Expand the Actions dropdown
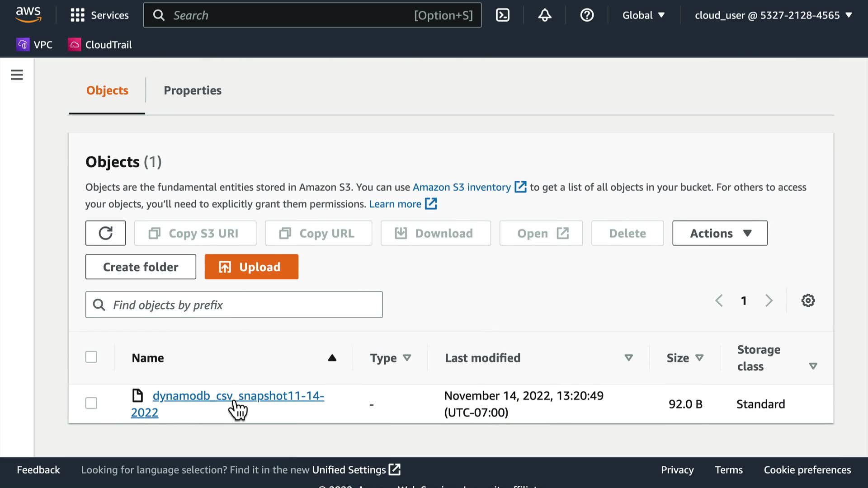Image resolution: width=868 pixels, height=488 pixels. pyautogui.click(x=719, y=233)
